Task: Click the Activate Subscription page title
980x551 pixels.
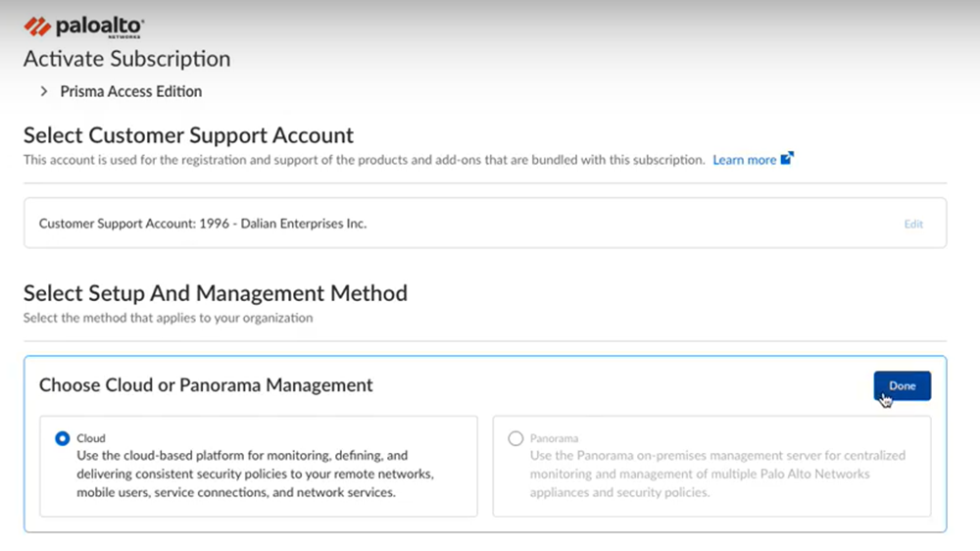Action: click(126, 59)
